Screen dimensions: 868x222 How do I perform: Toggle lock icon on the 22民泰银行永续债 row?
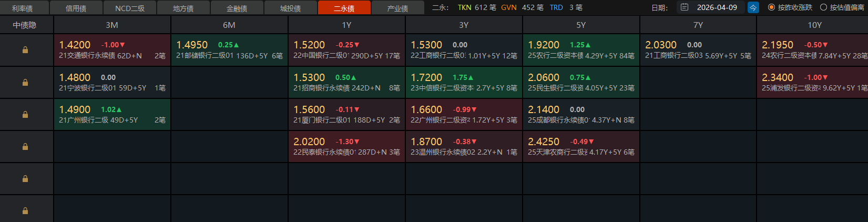point(25,147)
